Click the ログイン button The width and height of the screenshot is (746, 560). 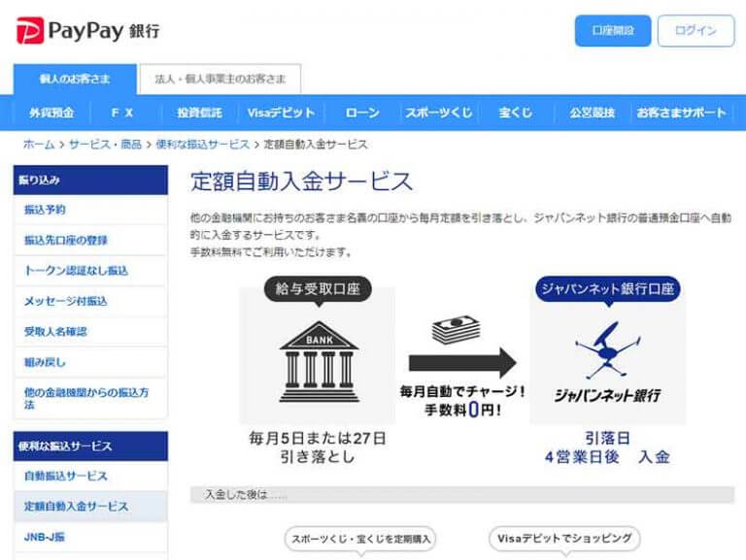tap(696, 31)
